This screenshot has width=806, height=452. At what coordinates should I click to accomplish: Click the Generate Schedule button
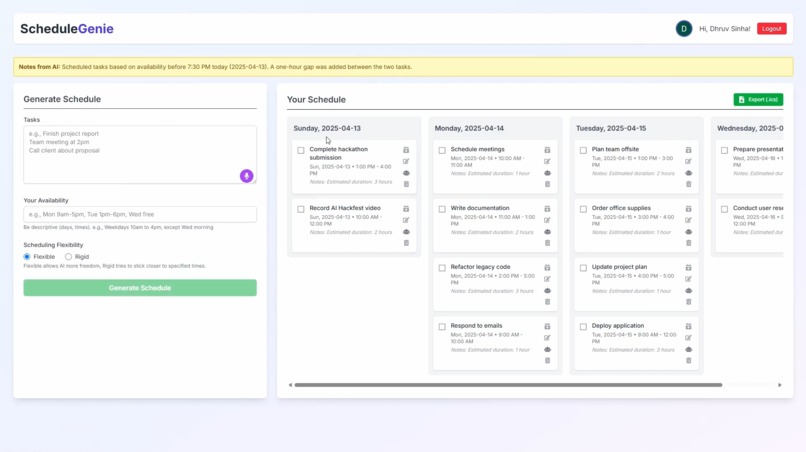pyautogui.click(x=140, y=288)
